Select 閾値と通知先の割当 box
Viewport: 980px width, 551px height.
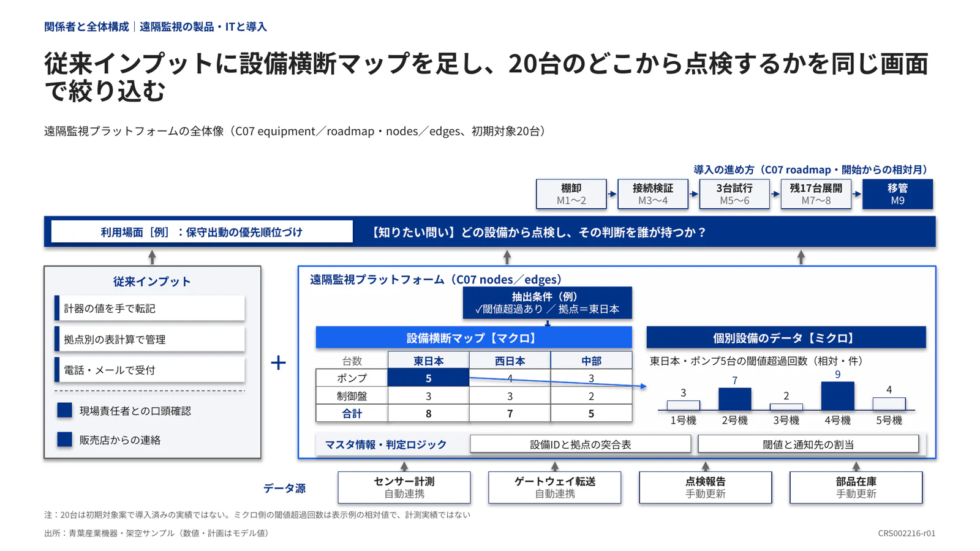point(808,444)
